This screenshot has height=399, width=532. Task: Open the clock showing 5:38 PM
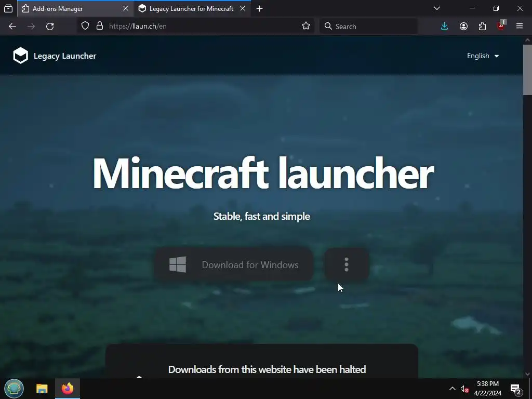pyautogui.click(x=487, y=389)
